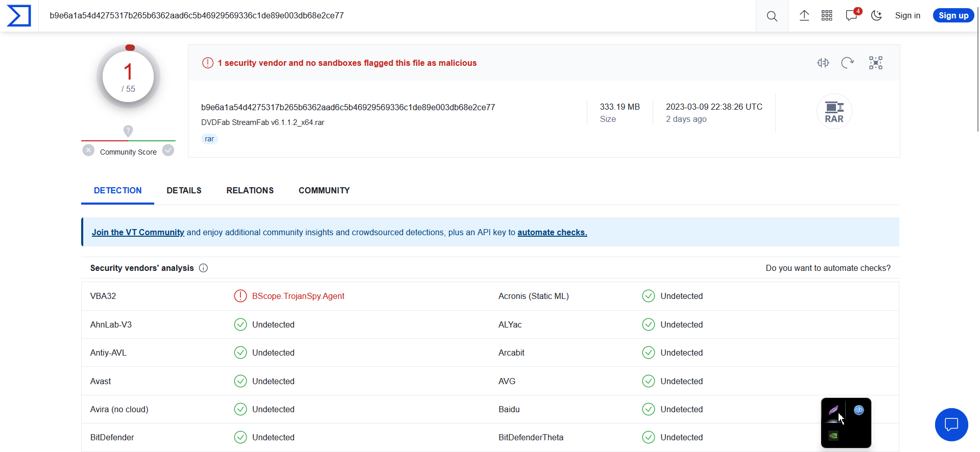
Task: Click the malicious alert warning icon
Action: pos(208,63)
